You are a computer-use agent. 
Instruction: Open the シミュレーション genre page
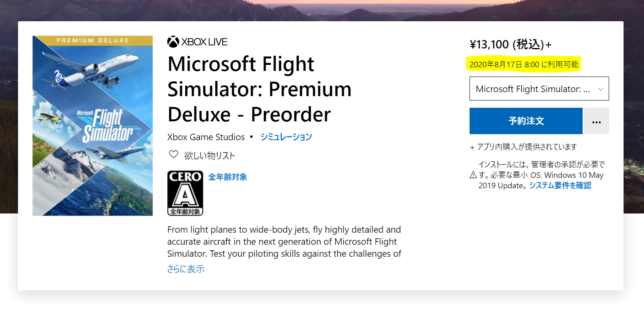pos(286,137)
